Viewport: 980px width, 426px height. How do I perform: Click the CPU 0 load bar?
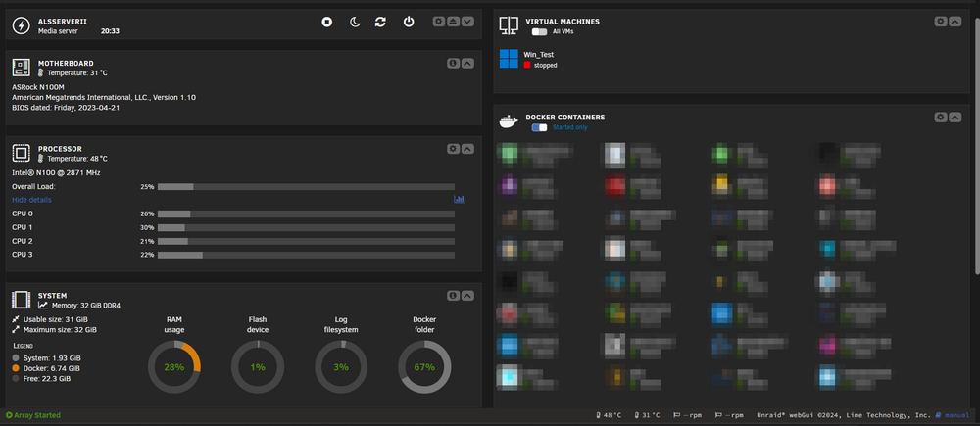pyautogui.click(x=306, y=214)
